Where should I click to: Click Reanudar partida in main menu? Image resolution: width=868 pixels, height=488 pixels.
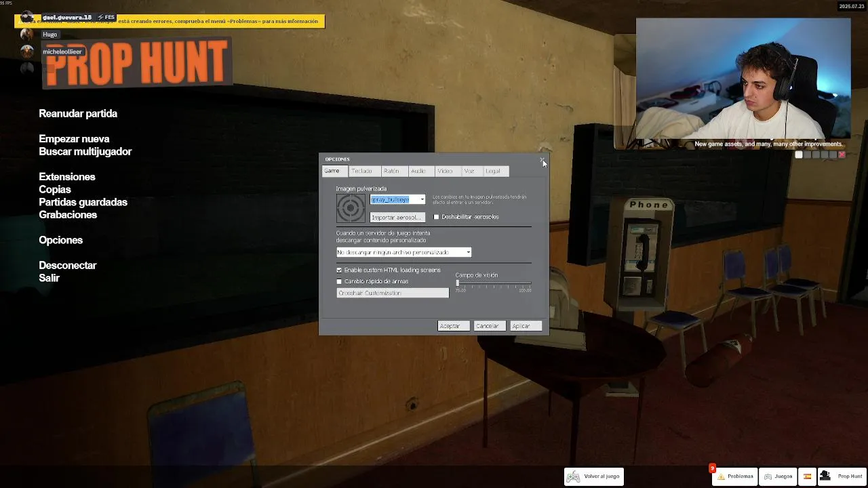(x=78, y=114)
